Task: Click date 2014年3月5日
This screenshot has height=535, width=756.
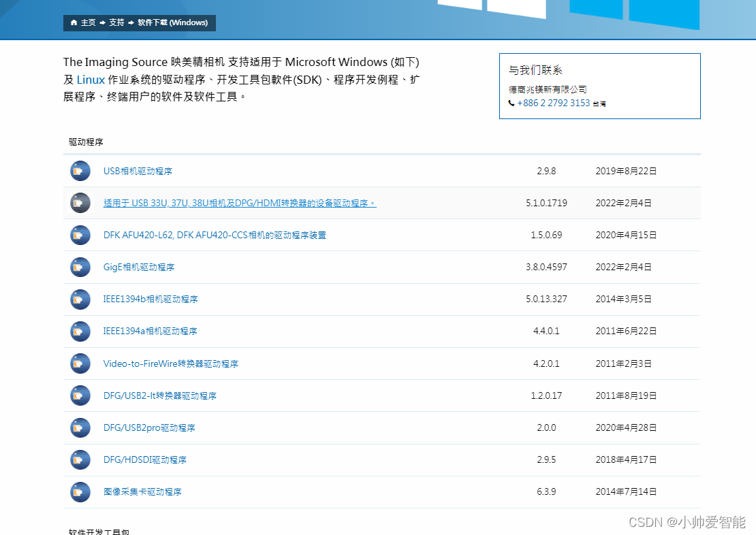Action: [x=623, y=299]
